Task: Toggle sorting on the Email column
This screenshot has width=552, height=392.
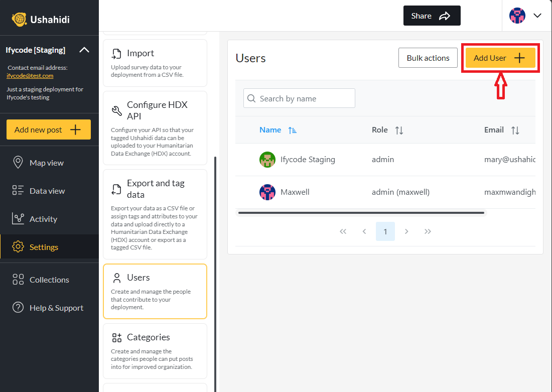Action: point(515,130)
